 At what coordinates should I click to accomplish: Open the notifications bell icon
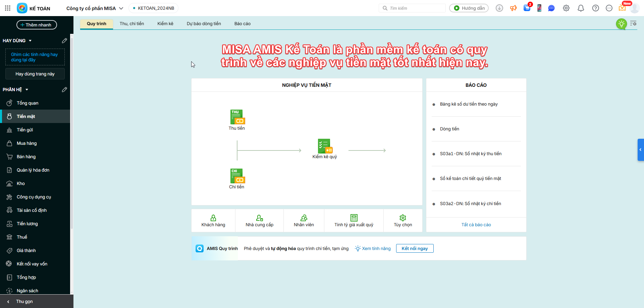(581, 8)
